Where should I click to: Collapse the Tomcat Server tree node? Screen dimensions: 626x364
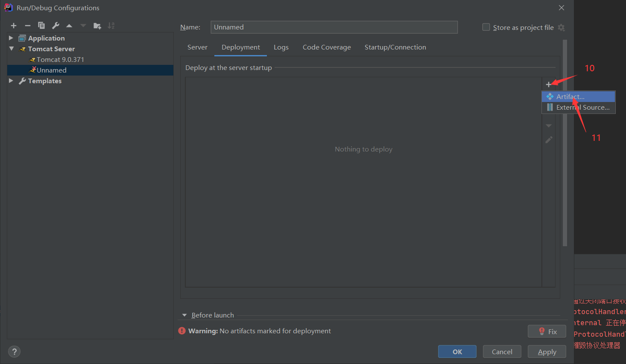[x=12, y=49]
